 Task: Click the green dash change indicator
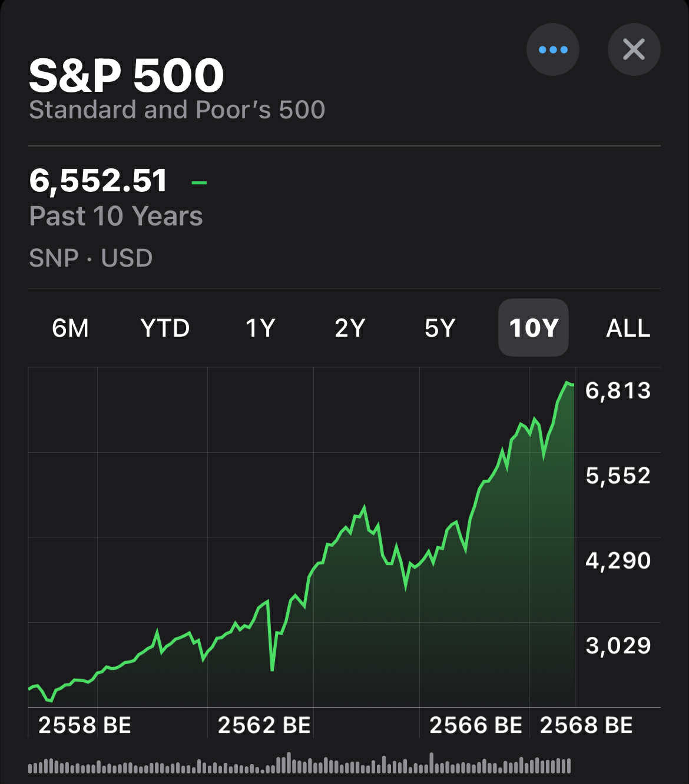(x=199, y=182)
